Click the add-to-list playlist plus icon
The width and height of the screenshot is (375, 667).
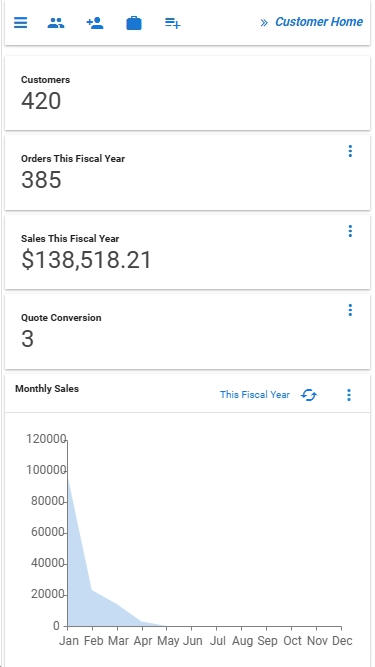pos(173,23)
